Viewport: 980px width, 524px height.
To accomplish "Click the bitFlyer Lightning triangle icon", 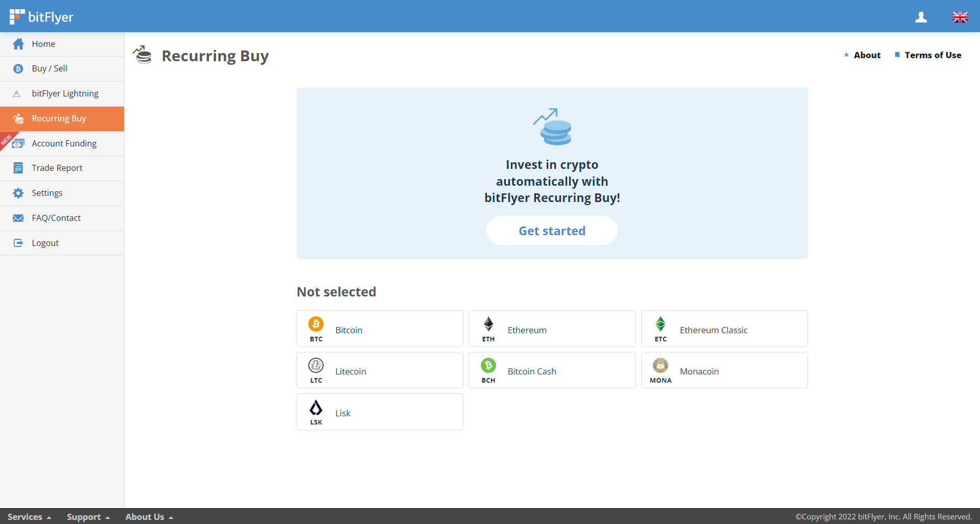I will point(17,94).
